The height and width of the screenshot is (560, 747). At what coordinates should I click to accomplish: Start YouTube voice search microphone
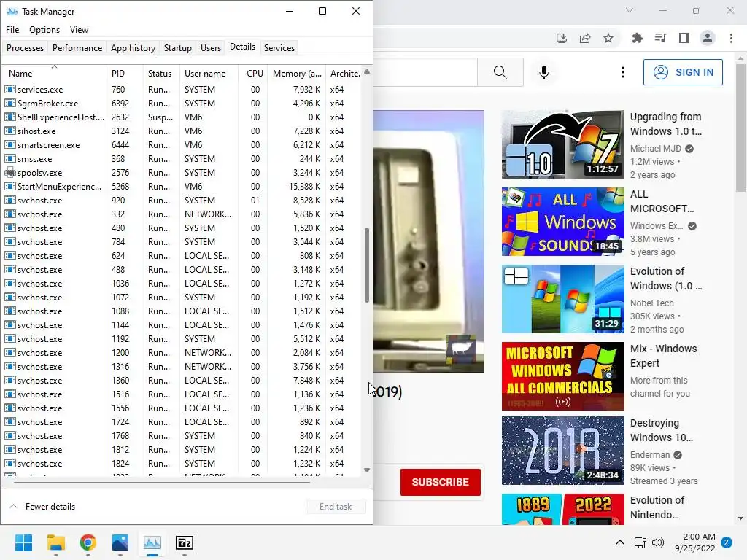[x=544, y=72]
